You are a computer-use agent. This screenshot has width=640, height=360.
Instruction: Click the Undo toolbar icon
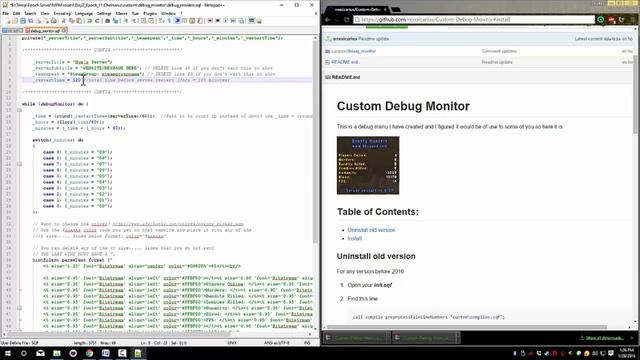[89, 20]
